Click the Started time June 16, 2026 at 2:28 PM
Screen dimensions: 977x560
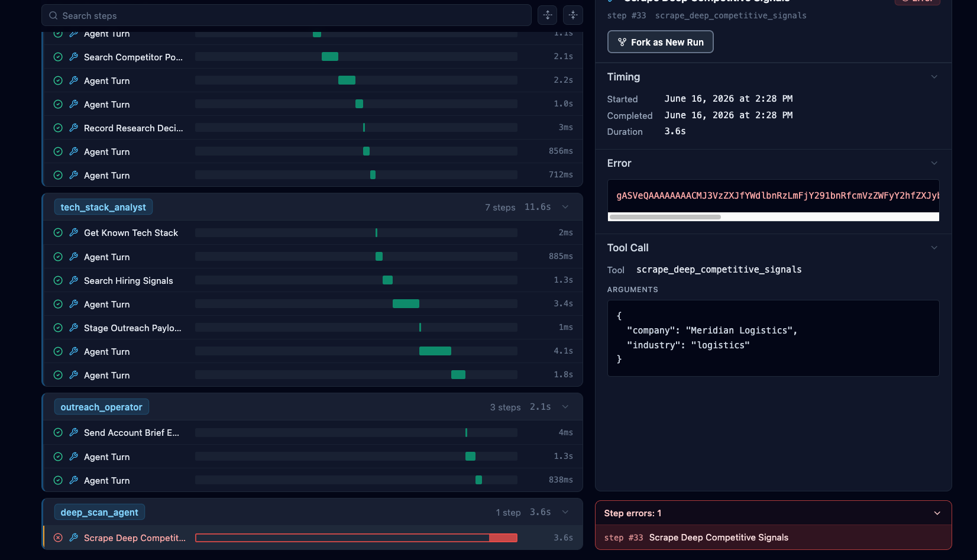coord(729,99)
